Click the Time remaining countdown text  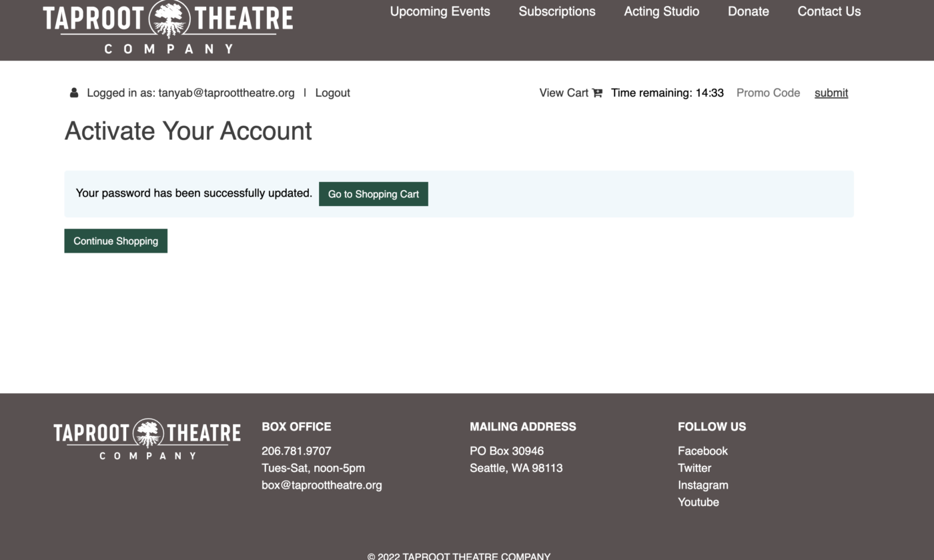click(667, 93)
